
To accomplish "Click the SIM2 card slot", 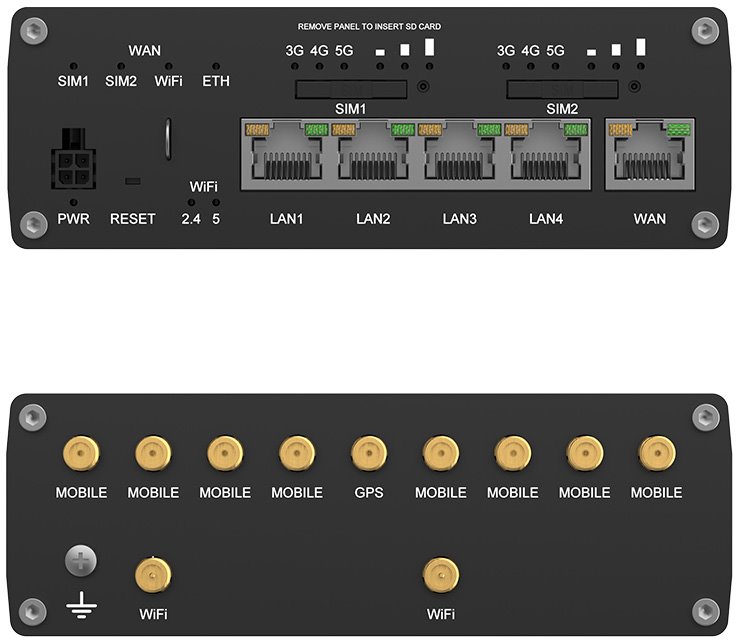I will coord(563,90).
